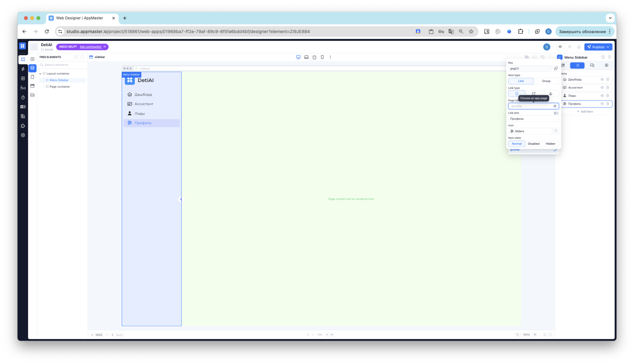Select Page container in the tree
The height and width of the screenshot is (364, 634).
[60, 87]
